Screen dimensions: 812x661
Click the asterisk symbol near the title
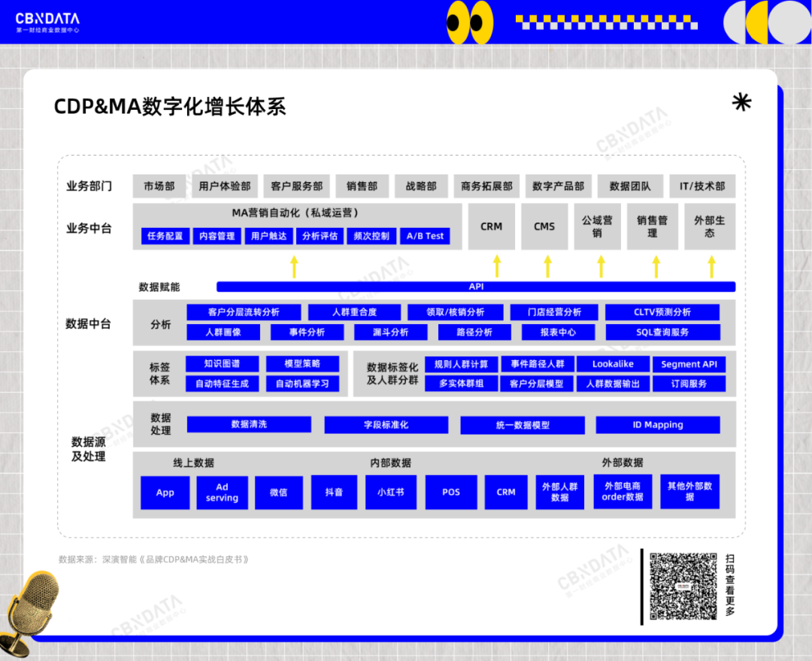(x=742, y=103)
